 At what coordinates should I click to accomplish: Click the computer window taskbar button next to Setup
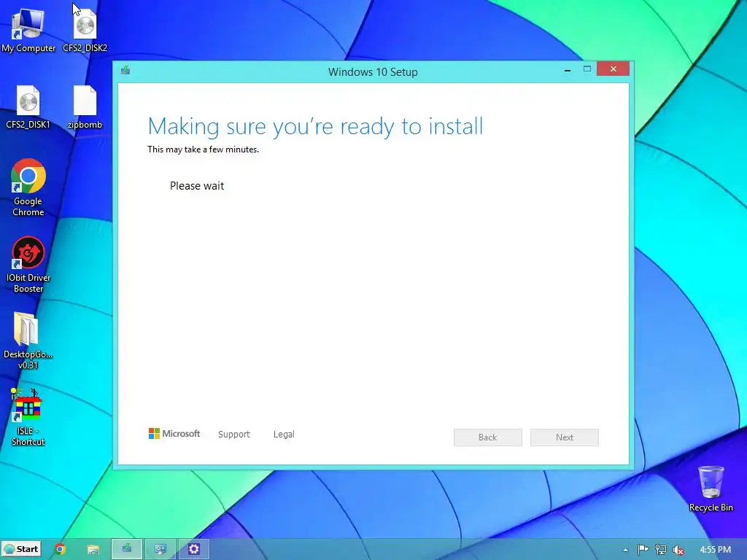tap(160, 549)
